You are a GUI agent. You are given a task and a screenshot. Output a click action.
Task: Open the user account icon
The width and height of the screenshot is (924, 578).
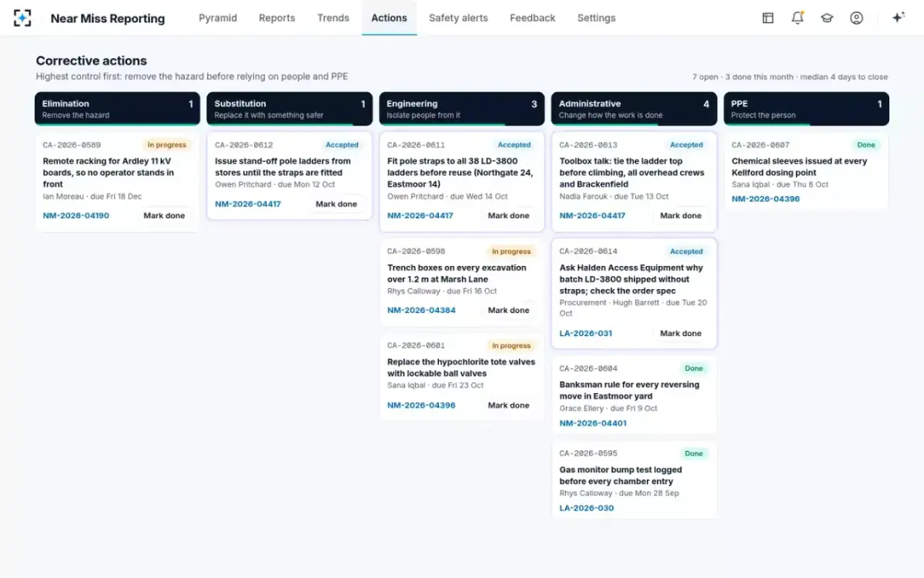click(x=856, y=18)
